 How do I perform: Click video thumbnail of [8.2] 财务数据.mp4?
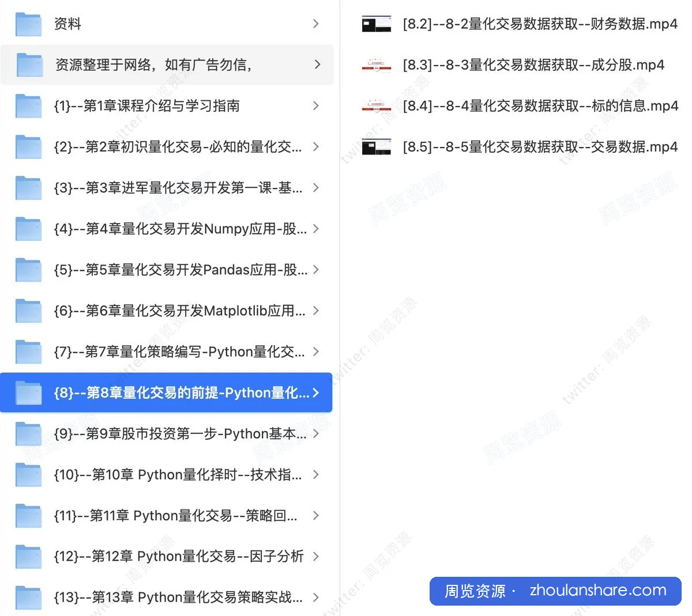click(377, 24)
